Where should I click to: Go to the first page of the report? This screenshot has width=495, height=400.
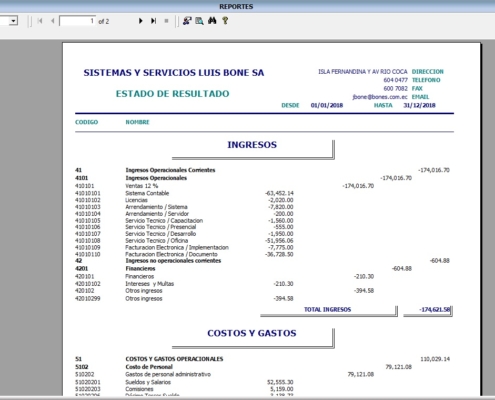[x=40, y=21]
